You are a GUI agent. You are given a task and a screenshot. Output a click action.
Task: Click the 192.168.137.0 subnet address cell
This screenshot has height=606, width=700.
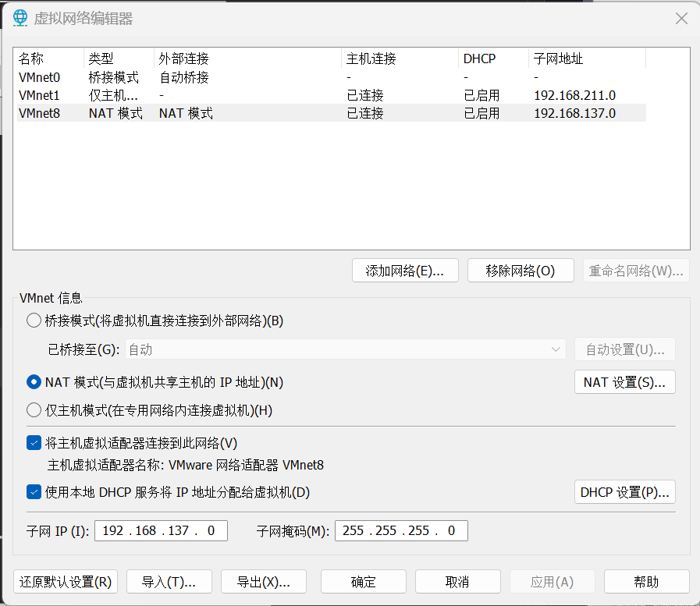tap(574, 113)
